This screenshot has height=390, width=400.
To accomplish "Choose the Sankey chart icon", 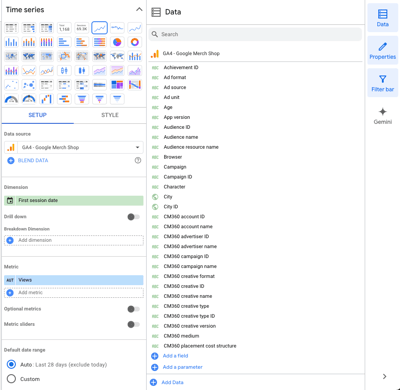I will (135, 85).
